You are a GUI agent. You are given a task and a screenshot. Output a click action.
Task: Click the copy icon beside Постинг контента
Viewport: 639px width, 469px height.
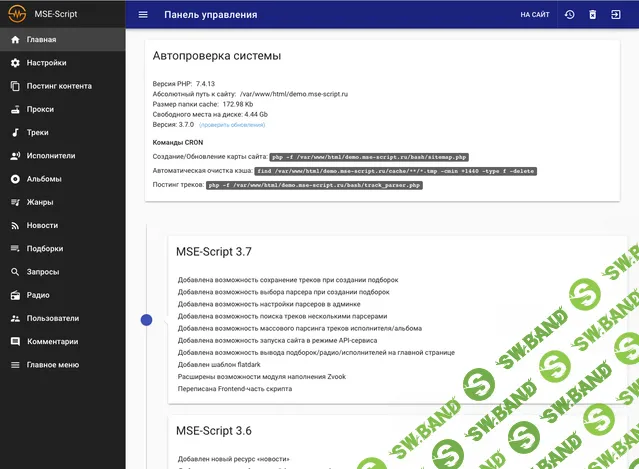pos(15,86)
